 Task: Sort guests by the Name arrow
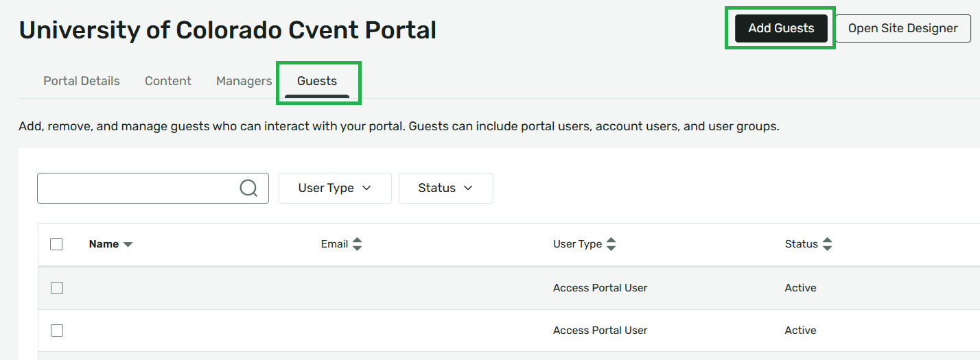(128, 245)
